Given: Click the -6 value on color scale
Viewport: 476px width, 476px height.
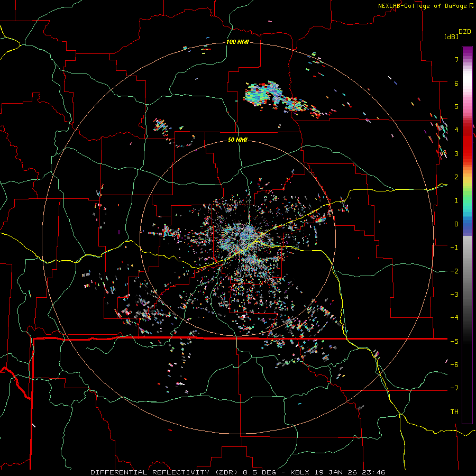Looking at the screenshot, I should click(x=454, y=365).
